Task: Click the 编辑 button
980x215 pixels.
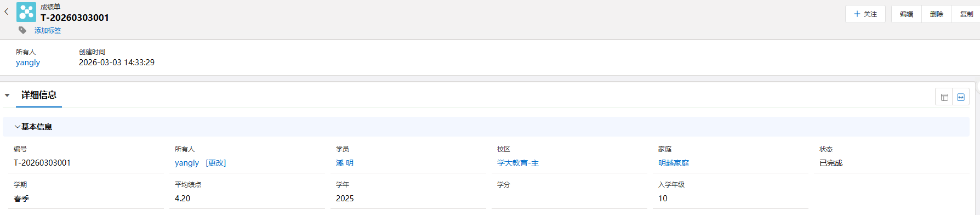Action: tap(907, 14)
